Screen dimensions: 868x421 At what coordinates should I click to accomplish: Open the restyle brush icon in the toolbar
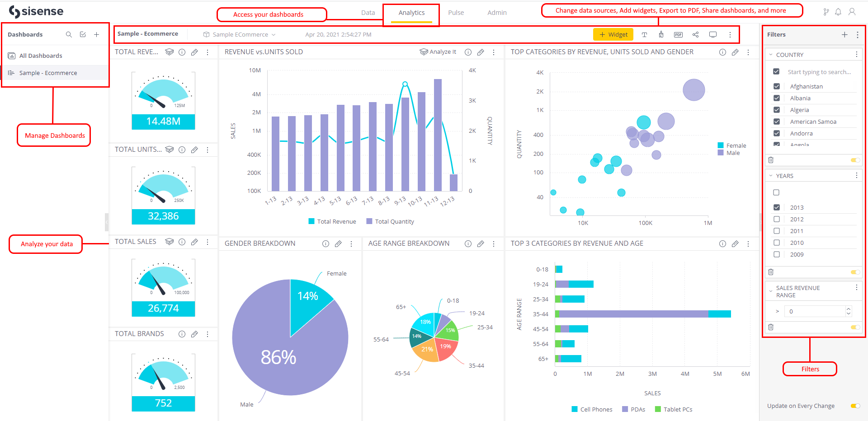(x=661, y=34)
